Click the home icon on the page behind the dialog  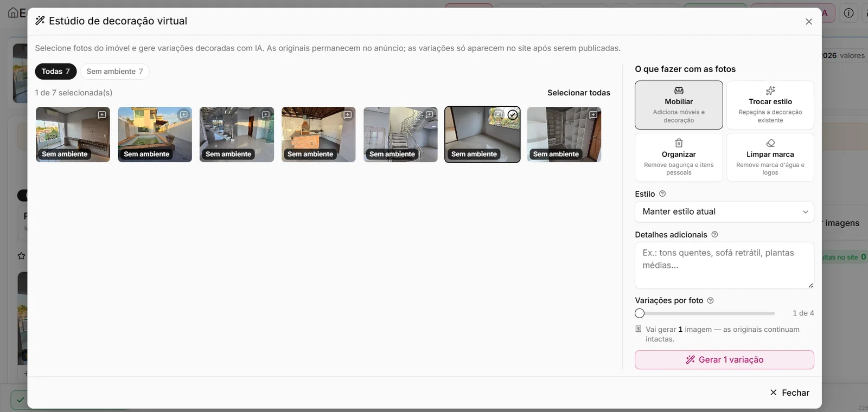point(13,12)
